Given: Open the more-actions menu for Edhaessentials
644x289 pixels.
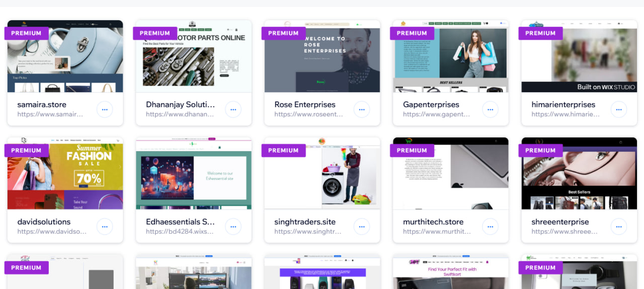Looking at the screenshot, I should click(233, 227).
